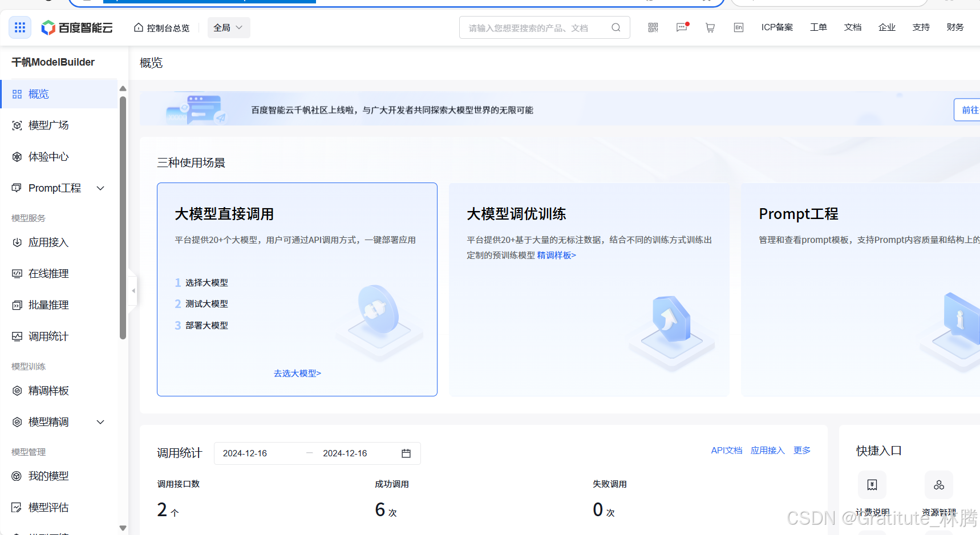Open 我的模型 in the sidebar
This screenshot has height=535, width=980.
pos(59,476)
